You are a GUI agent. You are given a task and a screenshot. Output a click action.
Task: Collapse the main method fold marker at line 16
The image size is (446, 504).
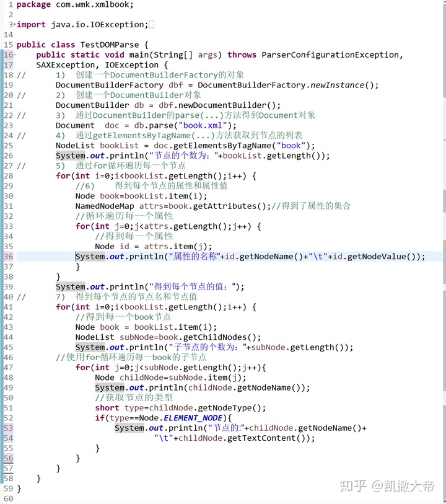click(15, 55)
